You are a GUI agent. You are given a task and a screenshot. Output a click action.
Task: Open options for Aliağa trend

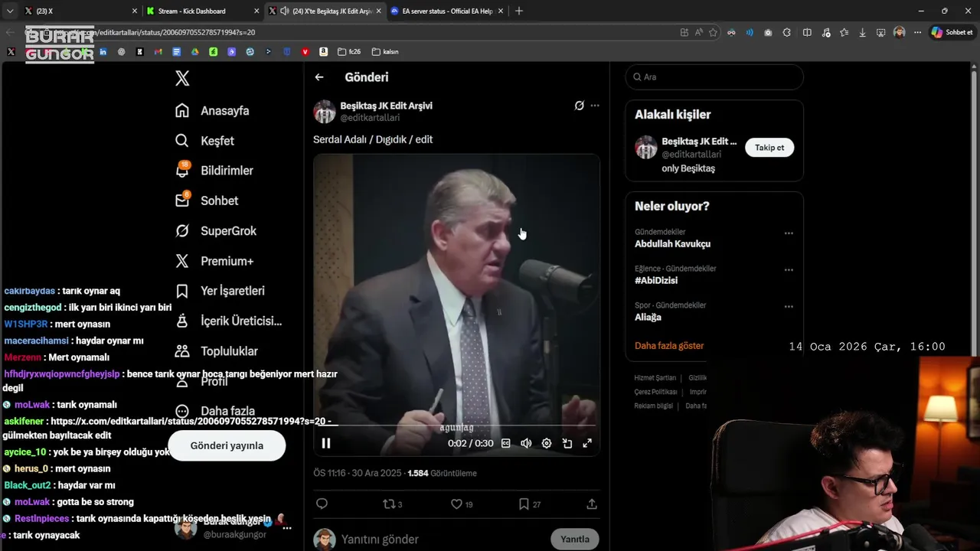pyautogui.click(x=789, y=307)
